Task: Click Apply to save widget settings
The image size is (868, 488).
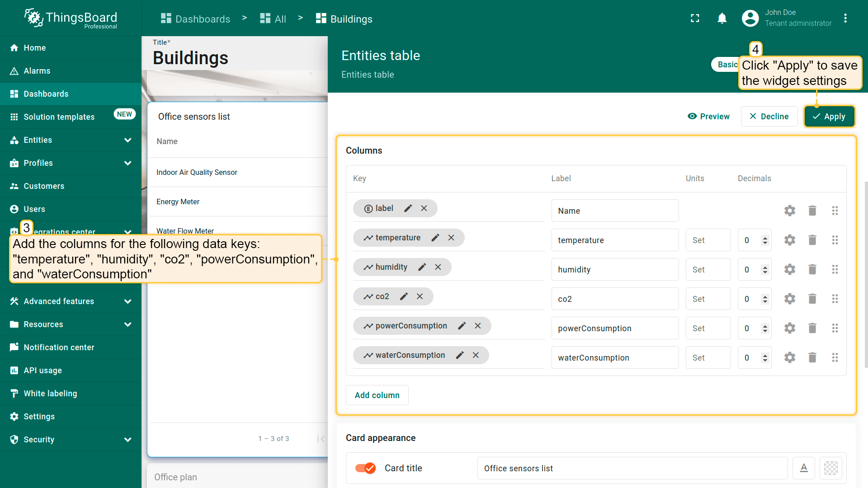Action: click(x=829, y=117)
